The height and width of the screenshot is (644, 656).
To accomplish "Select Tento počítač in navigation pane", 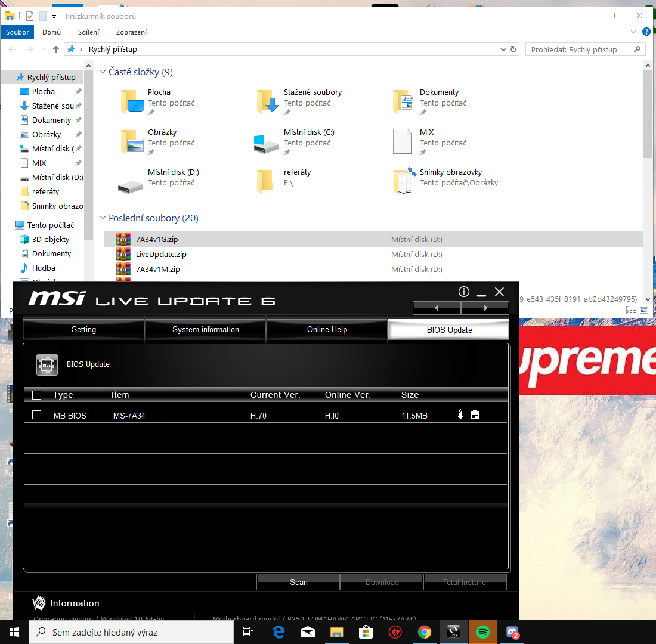I will 45,225.
